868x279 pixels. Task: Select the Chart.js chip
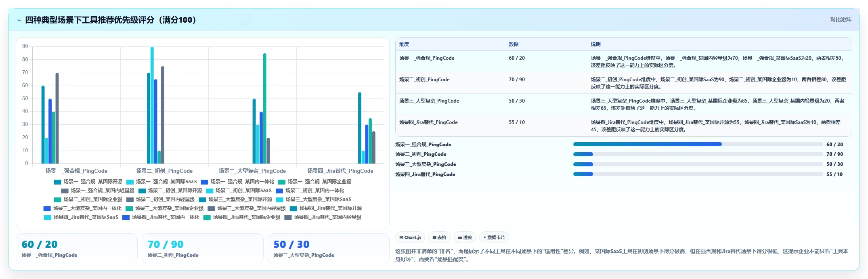click(410, 237)
